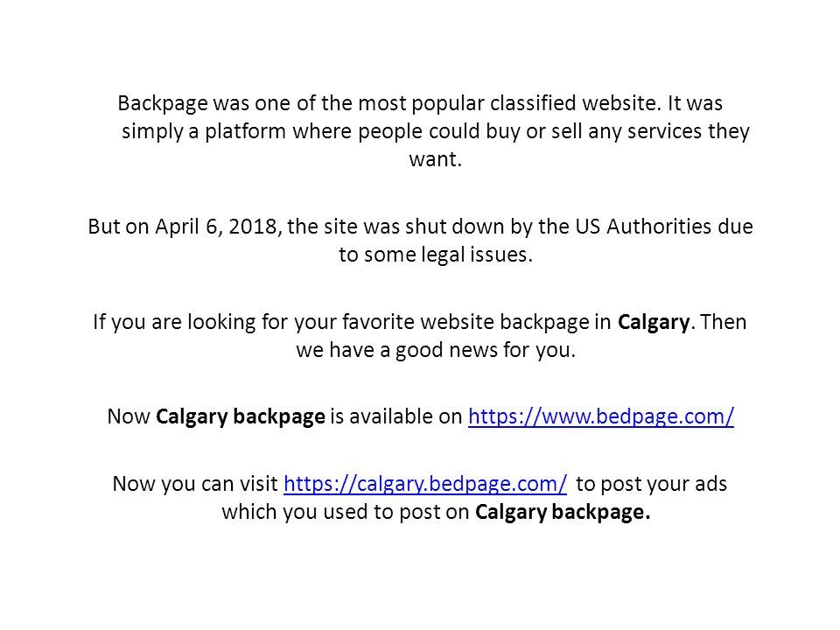Click the text 'to post your ads'
840x630 pixels.
click(651, 484)
